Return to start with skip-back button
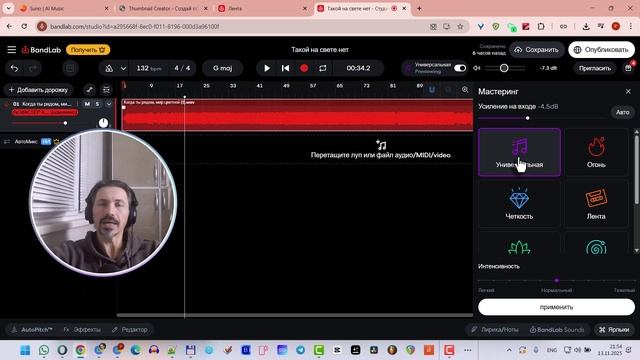The image size is (640, 360). click(x=285, y=68)
